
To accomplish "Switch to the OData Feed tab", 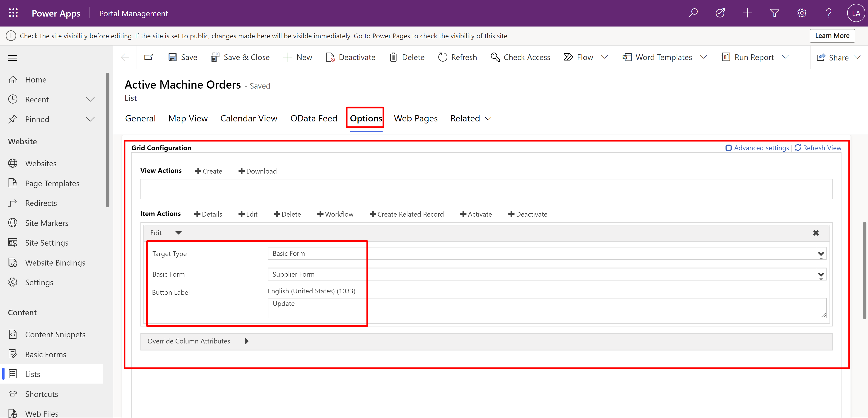I will (x=314, y=118).
